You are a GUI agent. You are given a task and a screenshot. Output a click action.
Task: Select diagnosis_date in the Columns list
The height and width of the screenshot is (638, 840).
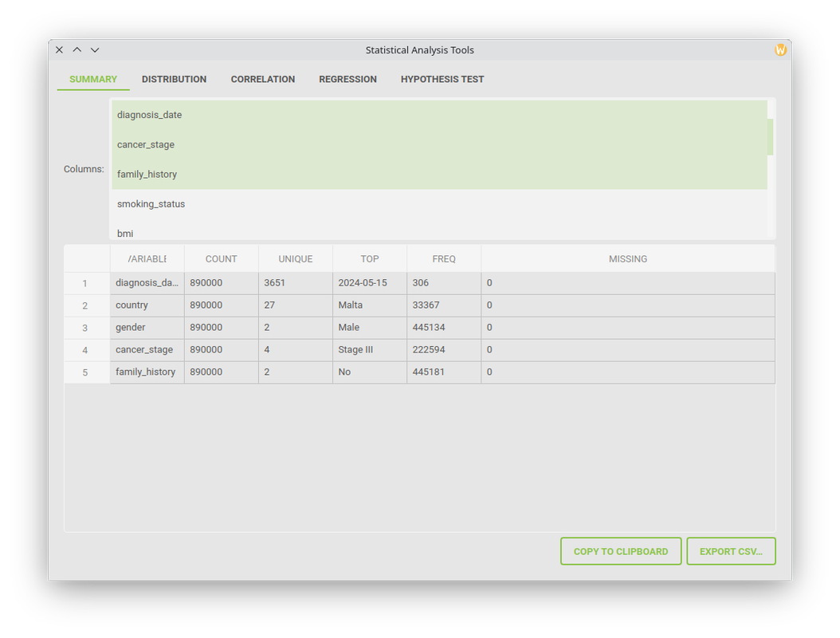[x=439, y=115]
